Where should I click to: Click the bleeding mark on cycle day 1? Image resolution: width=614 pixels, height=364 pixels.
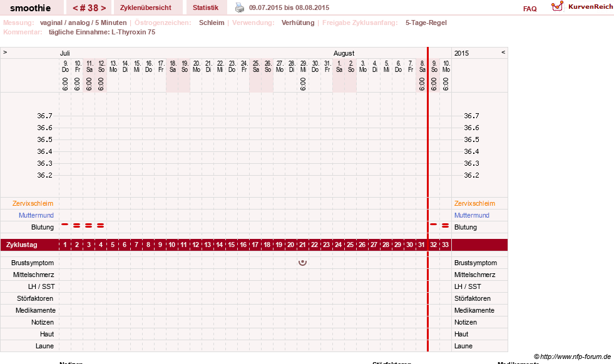[65, 225]
